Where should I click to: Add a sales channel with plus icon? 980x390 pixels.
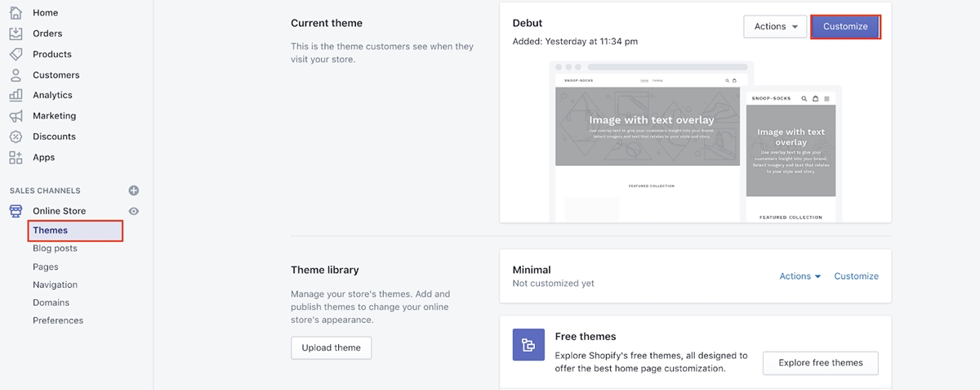[134, 191]
